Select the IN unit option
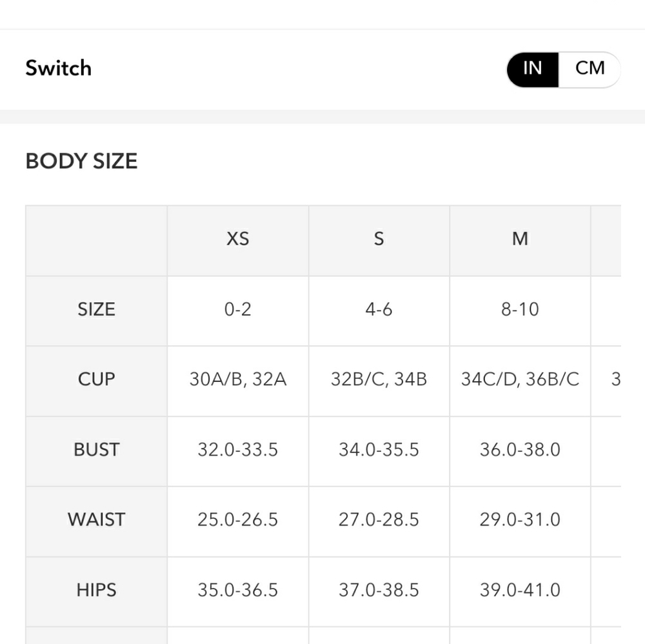Screen dimensions: 645x644 [532, 68]
